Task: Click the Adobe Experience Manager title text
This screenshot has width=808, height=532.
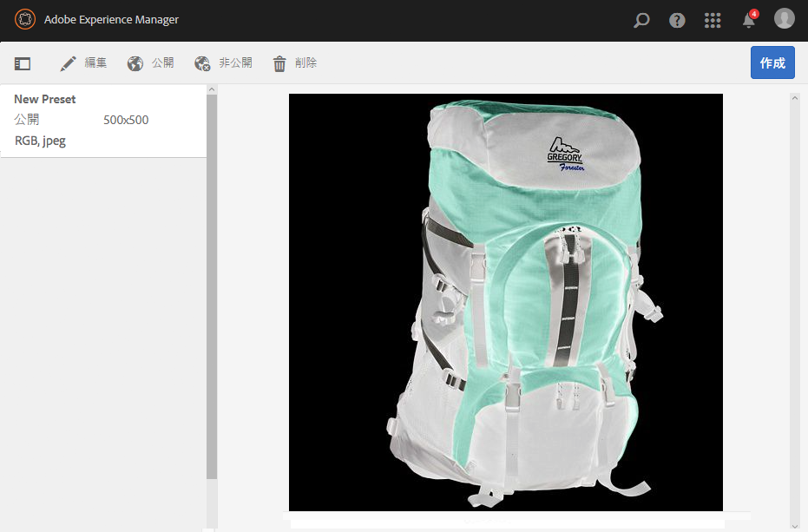Action: click(x=111, y=20)
